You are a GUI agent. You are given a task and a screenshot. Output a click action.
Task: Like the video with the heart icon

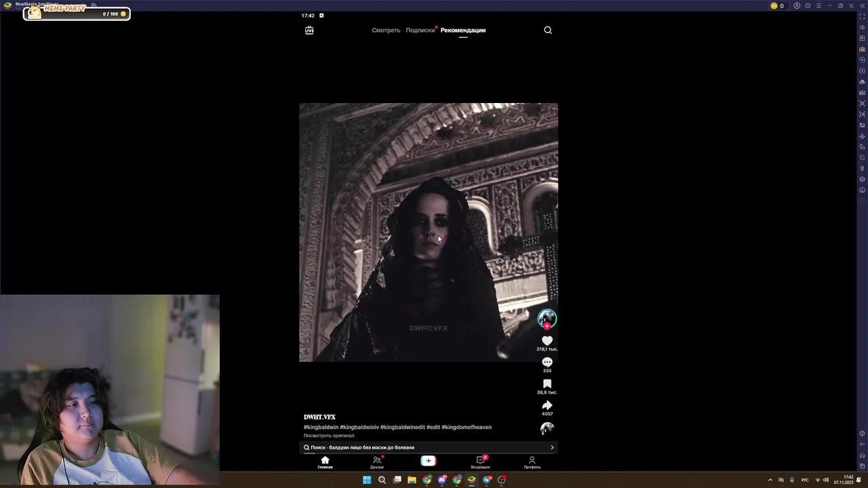pyautogui.click(x=547, y=340)
